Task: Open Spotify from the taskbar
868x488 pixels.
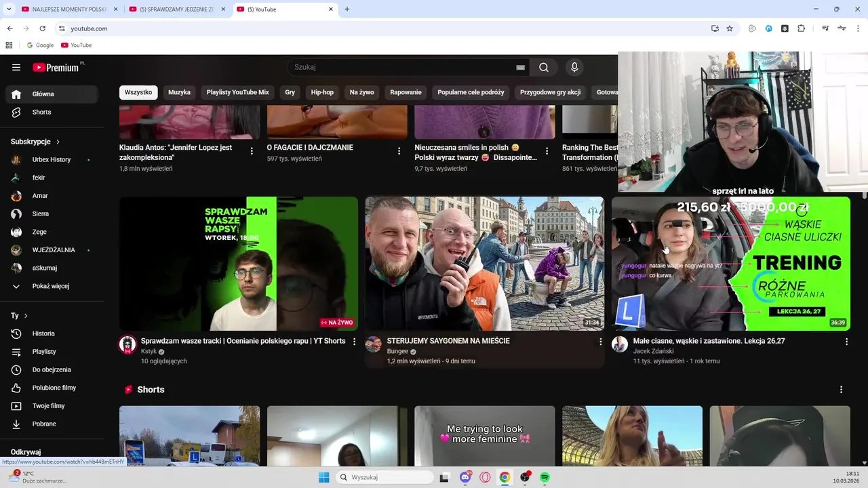Action: pyautogui.click(x=545, y=477)
